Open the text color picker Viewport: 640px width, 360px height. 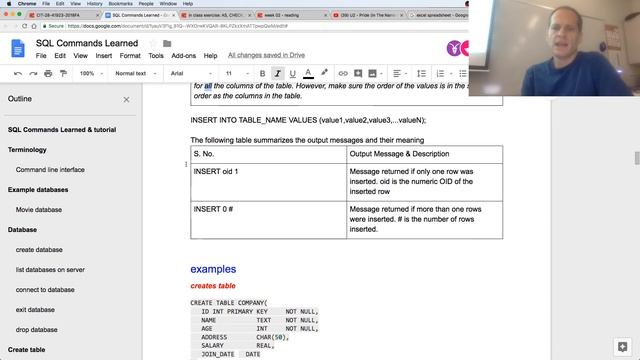pyautogui.click(x=309, y=73)
